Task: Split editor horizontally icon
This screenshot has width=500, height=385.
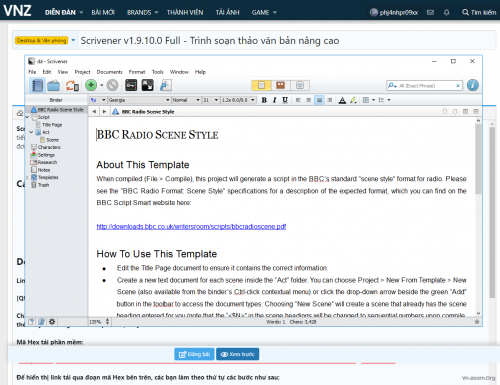Action: [x=476, y=111]
